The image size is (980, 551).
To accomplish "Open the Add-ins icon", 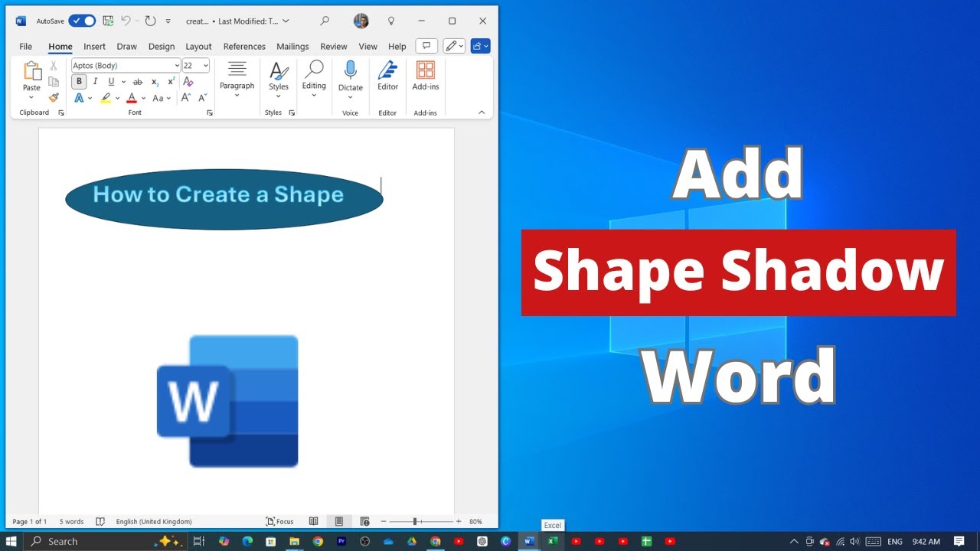I will (x=426, y=70).
